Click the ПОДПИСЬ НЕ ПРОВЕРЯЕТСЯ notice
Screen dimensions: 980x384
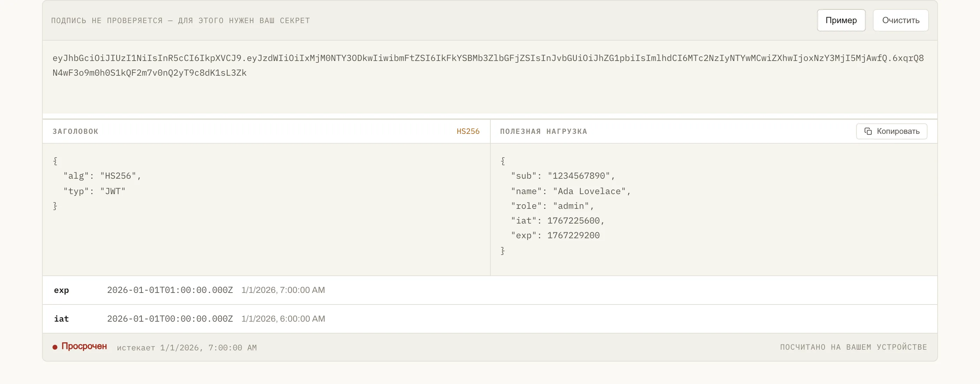click(x=180, y=21)
